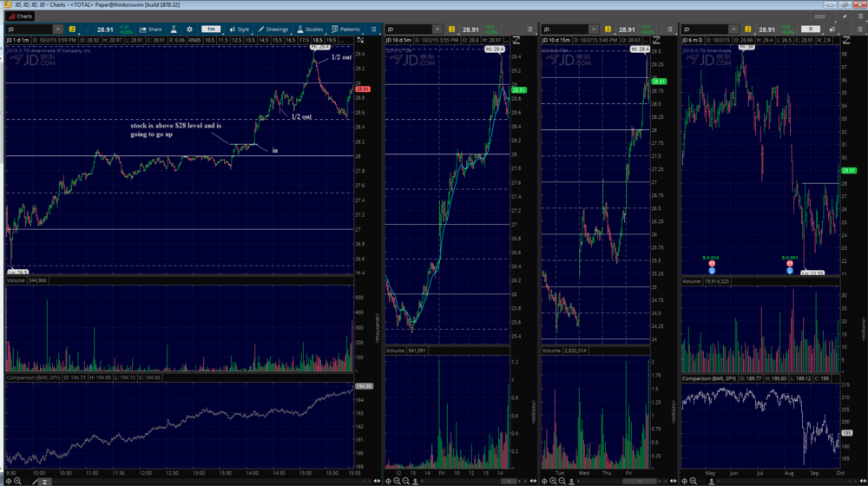868x486 pixels.
Task: Click the 28.91 price bubble on 1m axis
Action: tap(363, 89)
